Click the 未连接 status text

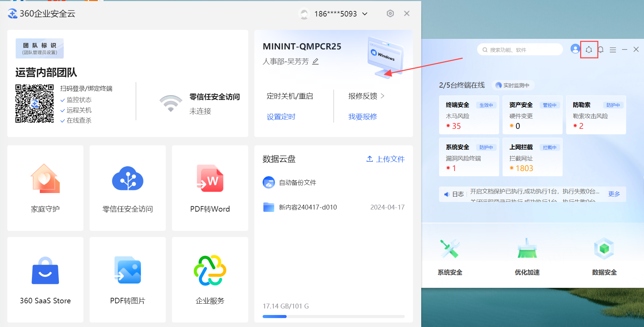pyautogui.click(x=200, y=111)
